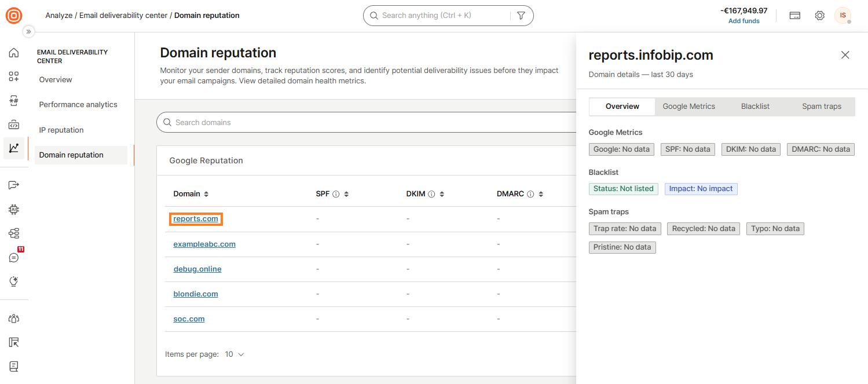868x384 pixels.
Task: Open the developer code sidebar icon
Action: coord(14,125)
